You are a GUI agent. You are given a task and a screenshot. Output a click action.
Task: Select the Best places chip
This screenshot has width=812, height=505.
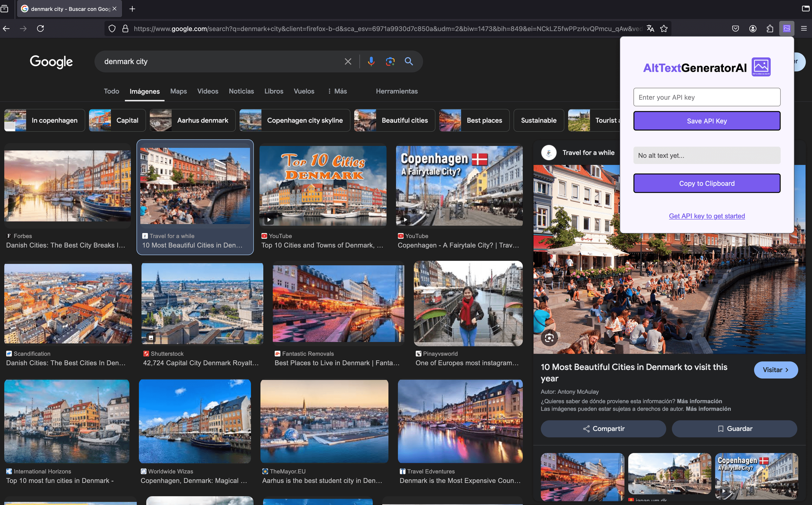pos(474,120)
